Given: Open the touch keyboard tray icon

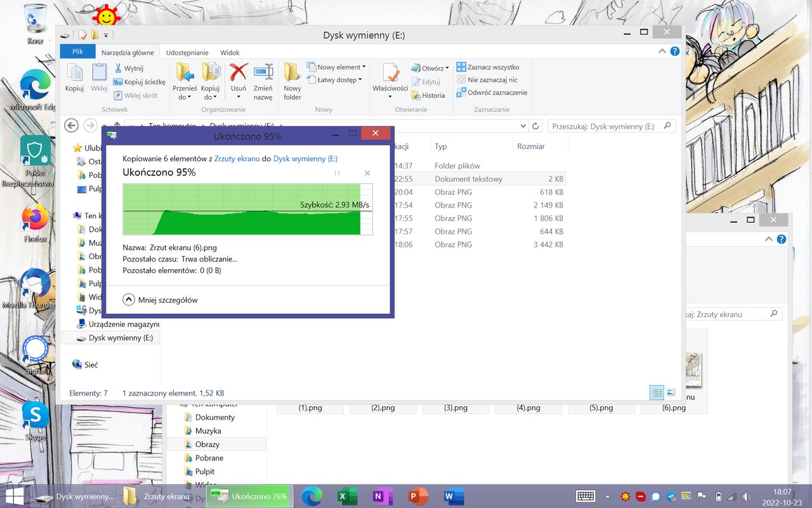Looking at the screenshot, I should point(586,497).
